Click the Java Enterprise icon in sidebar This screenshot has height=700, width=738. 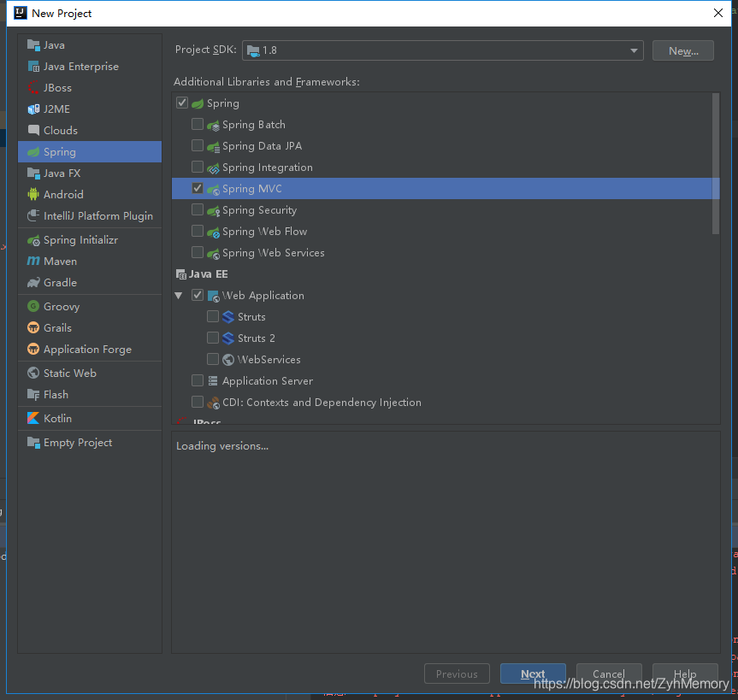[33, 67]
